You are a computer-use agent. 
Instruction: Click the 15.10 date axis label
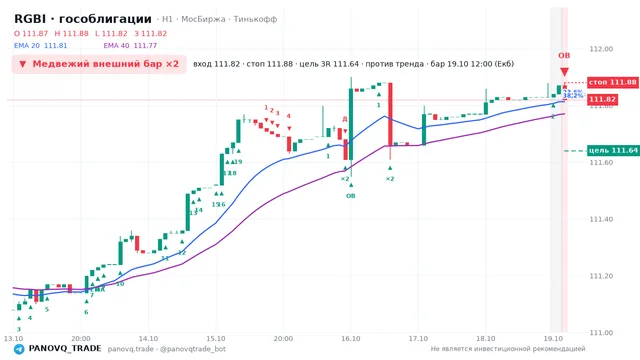pos(216,339)
